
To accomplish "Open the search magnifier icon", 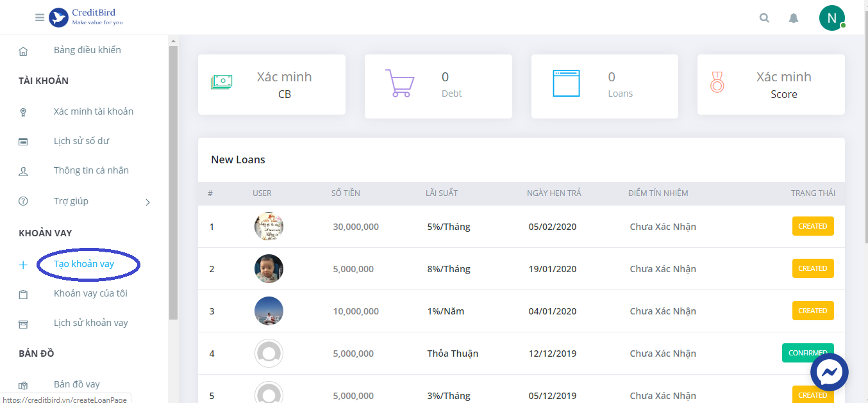I will point(764,18).
